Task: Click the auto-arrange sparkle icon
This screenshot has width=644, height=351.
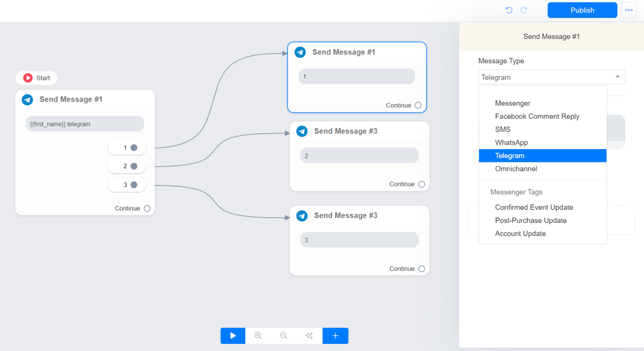Action: [x=309, y=336]
